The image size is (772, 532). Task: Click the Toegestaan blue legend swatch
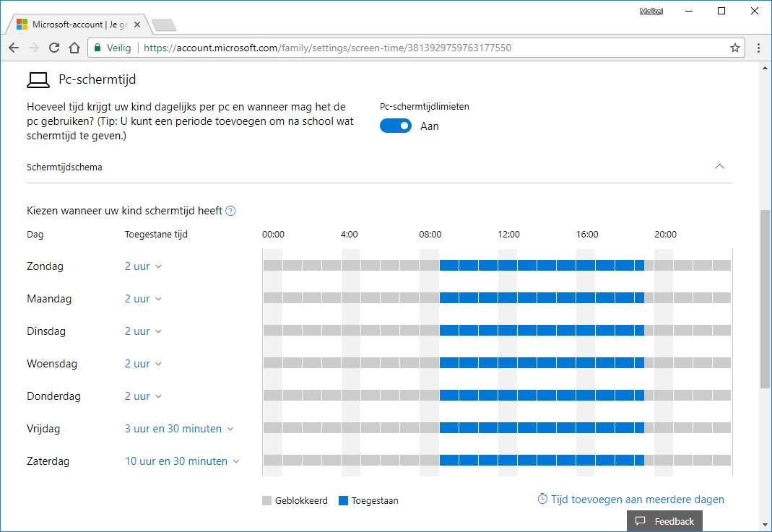tap(343, 500)
